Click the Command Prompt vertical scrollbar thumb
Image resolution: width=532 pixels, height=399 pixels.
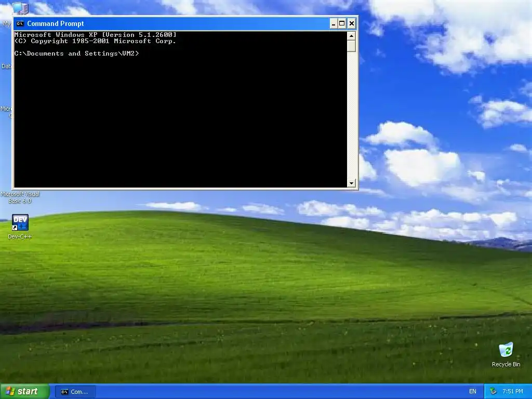pyautogui.click(x=351, y=46)
